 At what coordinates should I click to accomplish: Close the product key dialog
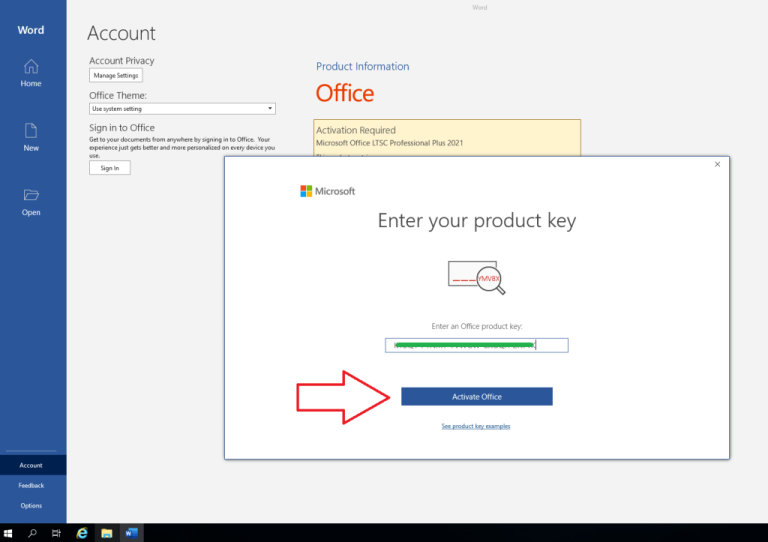[717, 164]
